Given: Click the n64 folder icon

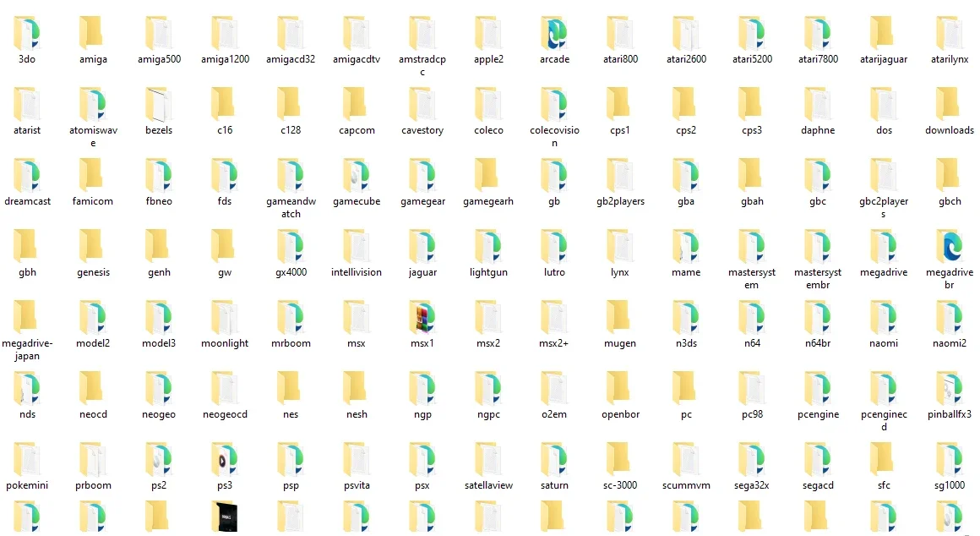Looking at the screenshot, I should 752,317.
